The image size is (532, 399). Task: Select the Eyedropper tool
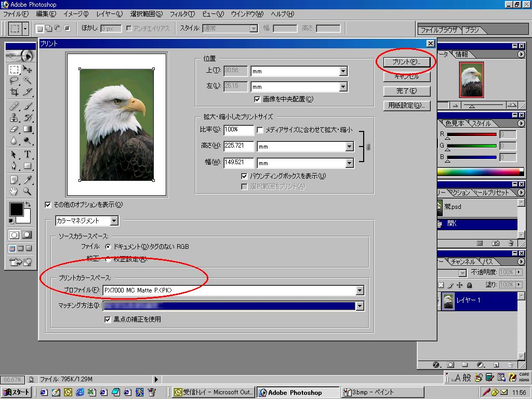pos(27,180)
